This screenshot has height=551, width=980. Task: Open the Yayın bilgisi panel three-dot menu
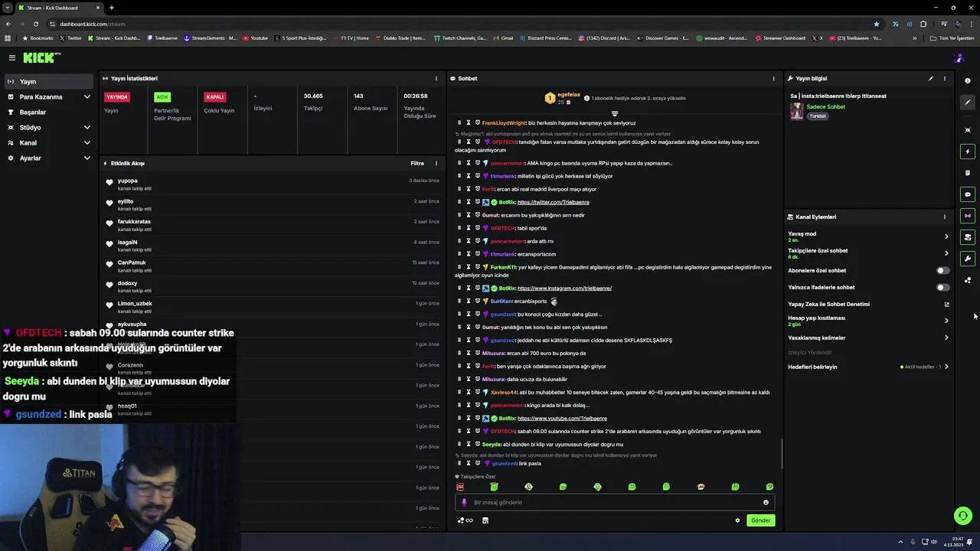(945, 78)
